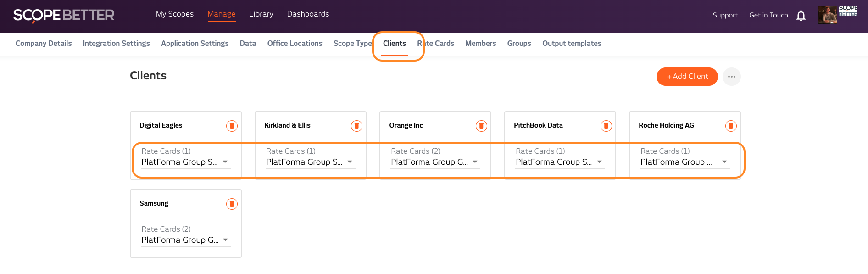868x274 pixels.
Task: Open Dashboards from the top menu
Action: (x=308, y=14)
